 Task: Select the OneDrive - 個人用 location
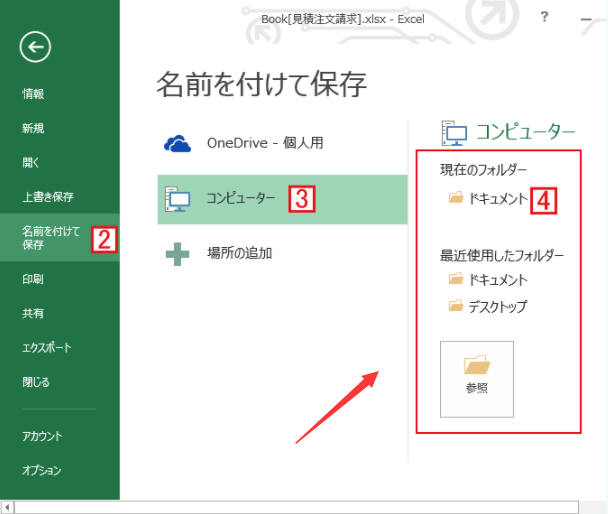282,143
